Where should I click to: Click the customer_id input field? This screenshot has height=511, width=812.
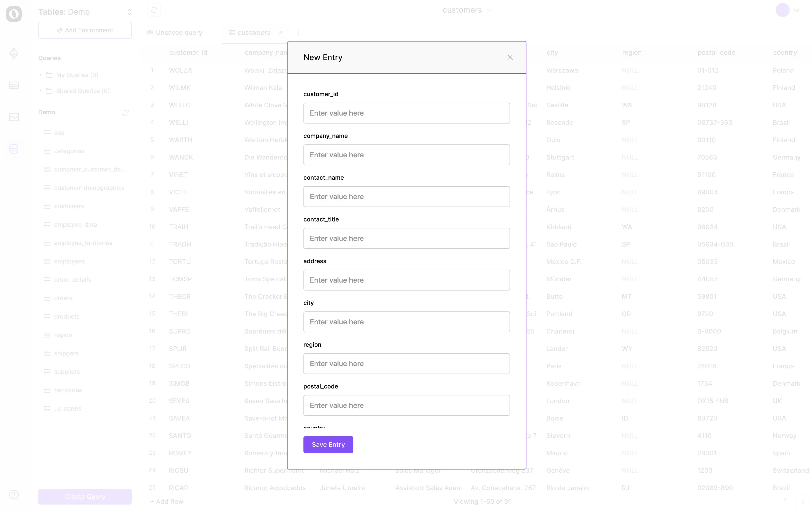[406, 113]
